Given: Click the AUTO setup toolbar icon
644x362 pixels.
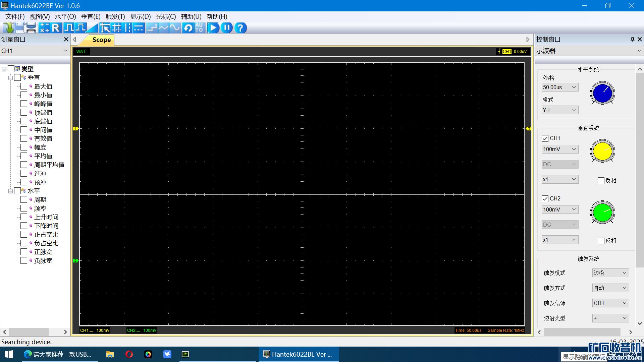Looking at the screenshot, I should coord(199,28).
